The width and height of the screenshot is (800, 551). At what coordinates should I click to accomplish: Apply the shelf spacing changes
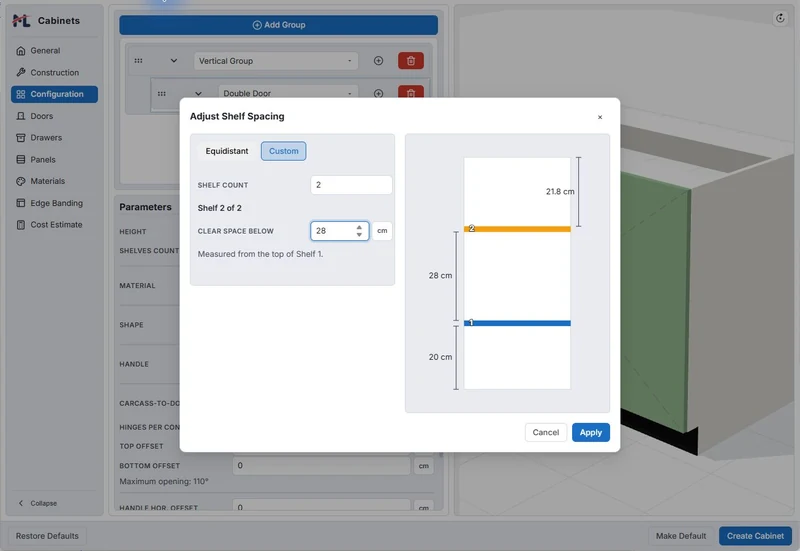[591, 433]
